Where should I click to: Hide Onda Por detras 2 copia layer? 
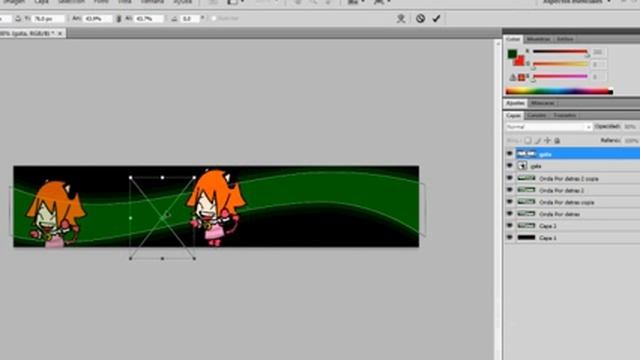(x=509, y=178)
